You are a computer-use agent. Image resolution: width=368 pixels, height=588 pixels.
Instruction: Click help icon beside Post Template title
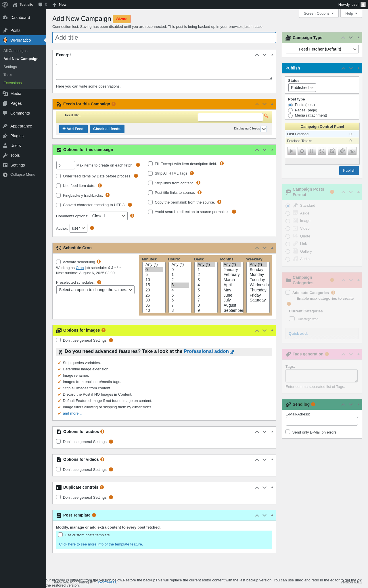click(94, 515)
